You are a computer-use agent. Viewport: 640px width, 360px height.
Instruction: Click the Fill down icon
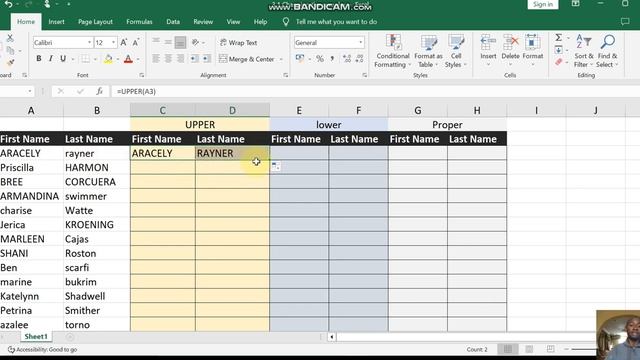click(558, 50)
